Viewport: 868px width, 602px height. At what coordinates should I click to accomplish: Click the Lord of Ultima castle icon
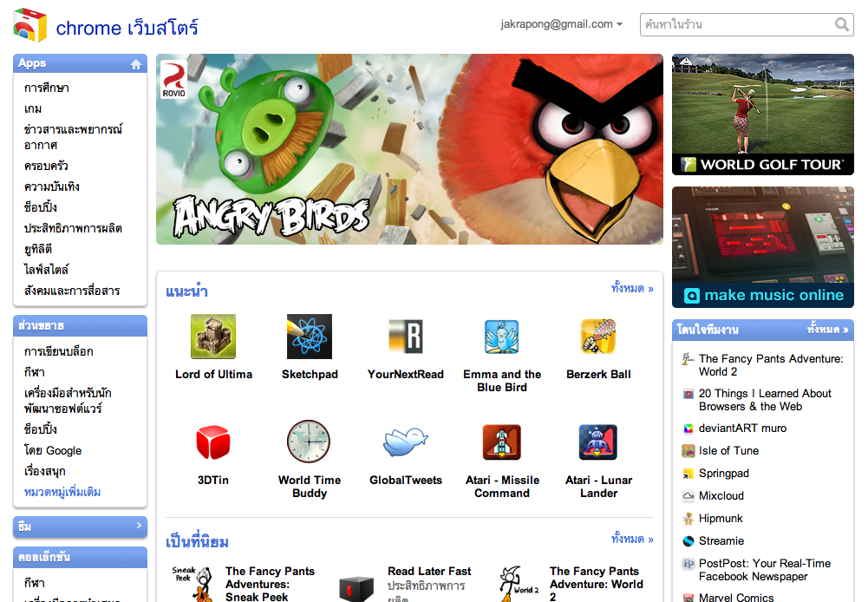point(213,337)
